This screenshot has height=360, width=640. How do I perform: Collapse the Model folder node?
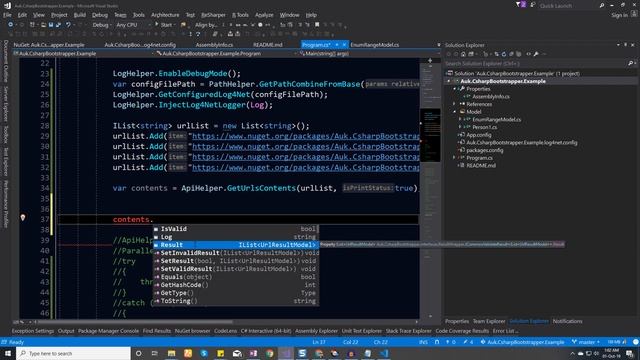point(455,112)
